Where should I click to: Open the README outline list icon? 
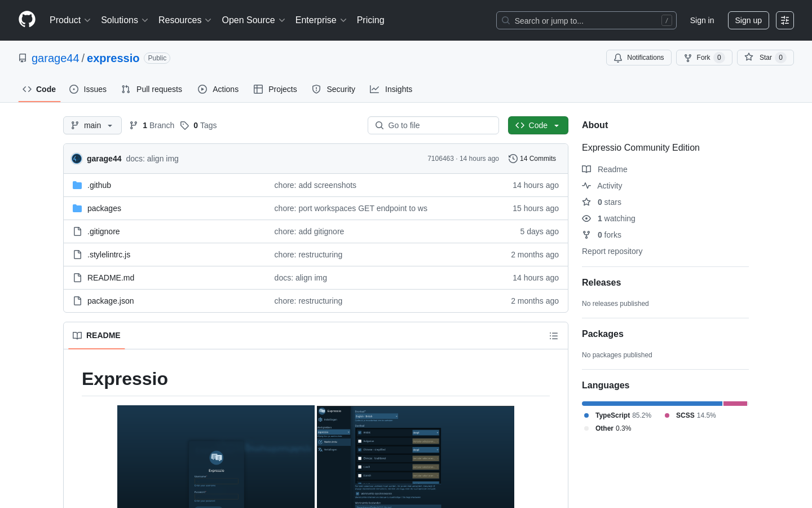click(554, 336)
